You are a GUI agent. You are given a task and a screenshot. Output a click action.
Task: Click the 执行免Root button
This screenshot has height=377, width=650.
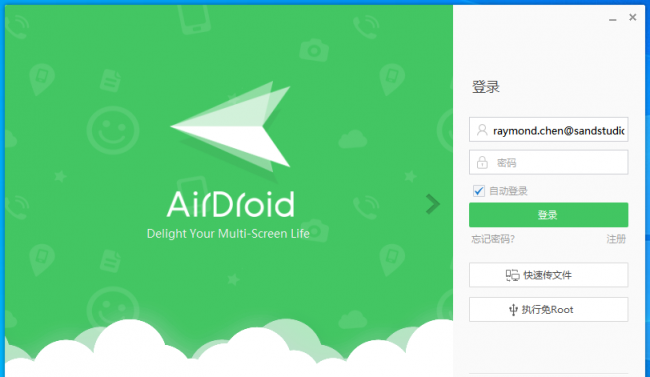pyautogui.click(x=548, y=309)
